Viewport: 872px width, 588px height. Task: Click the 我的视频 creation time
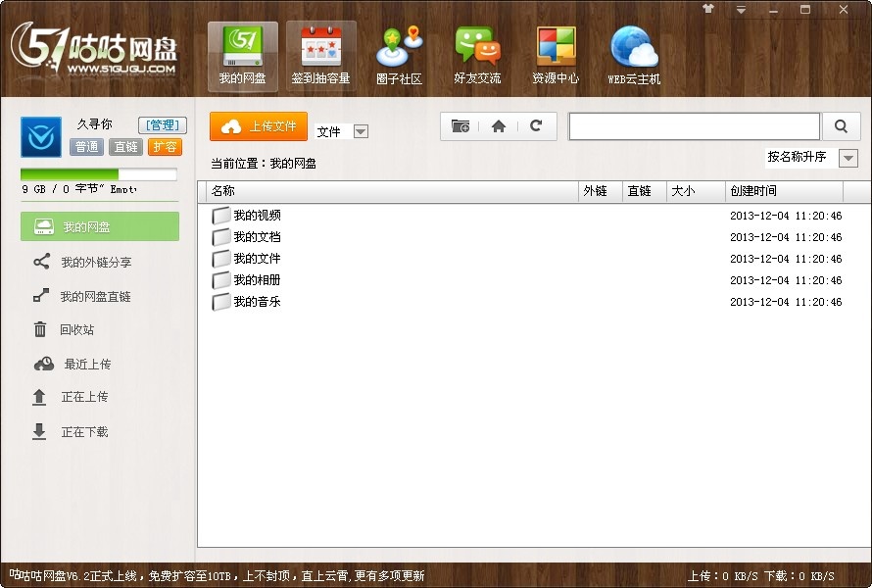click(x=786, y=216)
